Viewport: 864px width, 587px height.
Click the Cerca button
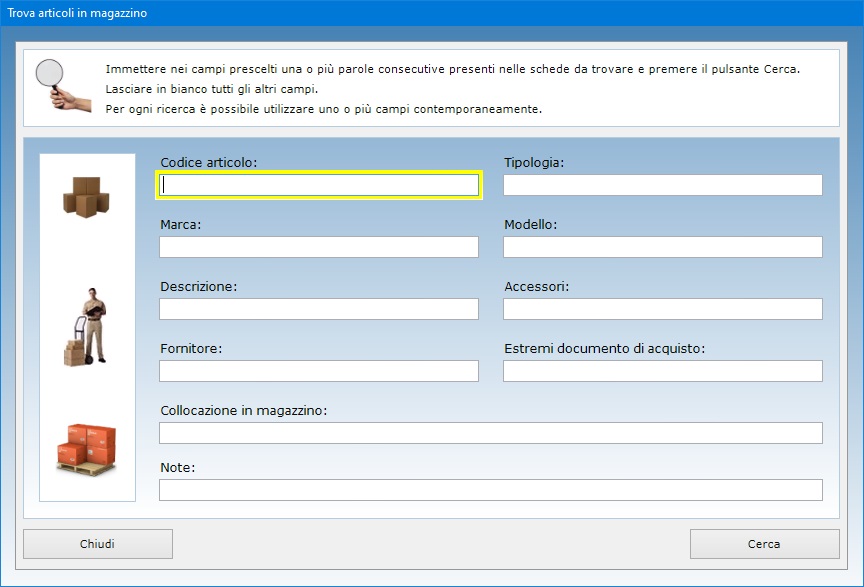point(764,544)
